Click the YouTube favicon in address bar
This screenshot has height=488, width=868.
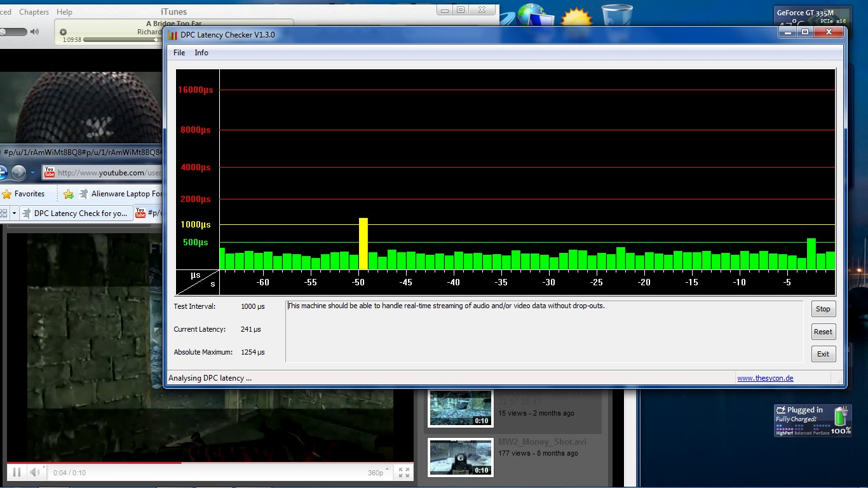click(x=50, y=172)
